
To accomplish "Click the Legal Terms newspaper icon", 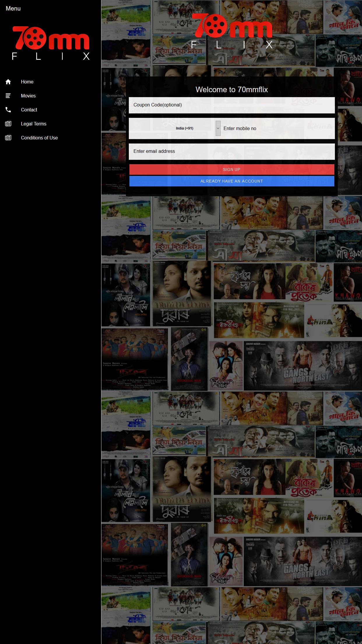I will 8,124.
